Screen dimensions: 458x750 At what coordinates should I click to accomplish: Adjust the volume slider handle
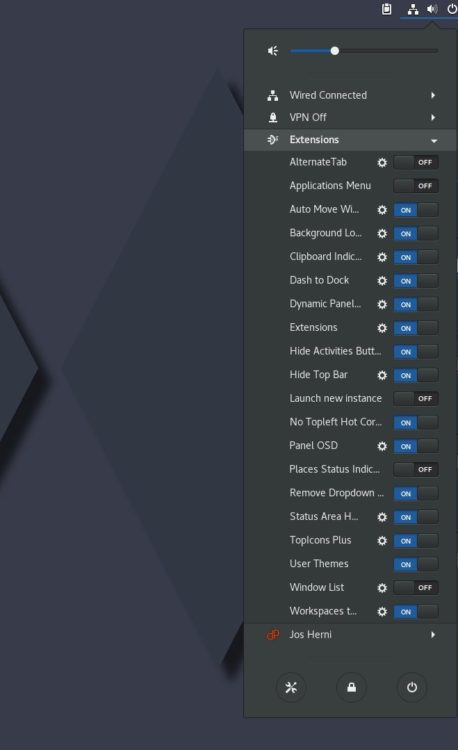[x=335, y=51]
